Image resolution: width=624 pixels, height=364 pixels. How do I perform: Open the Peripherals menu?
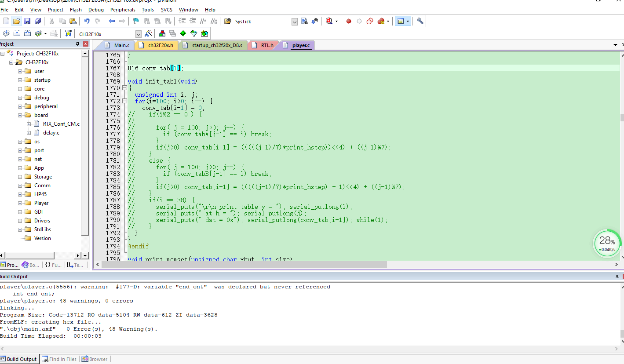123,10
